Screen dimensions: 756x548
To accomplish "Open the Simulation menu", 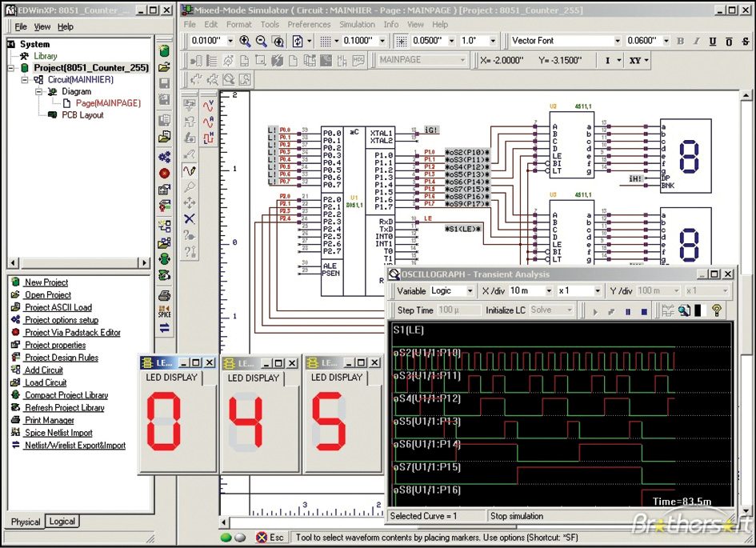I will click(357, 25).
